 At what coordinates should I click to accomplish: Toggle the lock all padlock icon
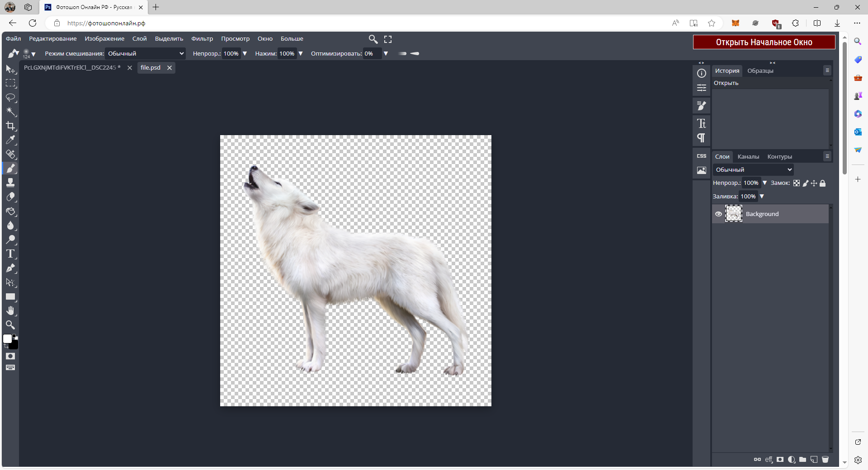click(x=823, y=183)
